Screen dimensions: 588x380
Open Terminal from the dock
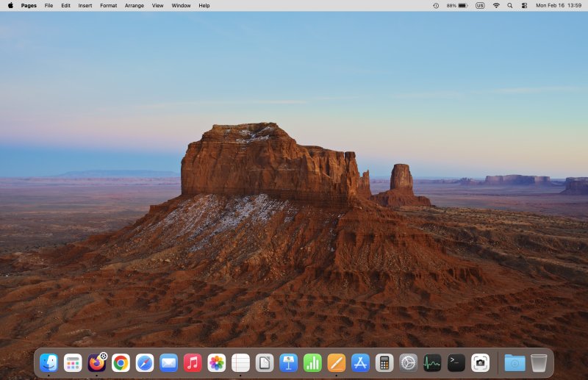pyautogui.click(x=456, y=362)
